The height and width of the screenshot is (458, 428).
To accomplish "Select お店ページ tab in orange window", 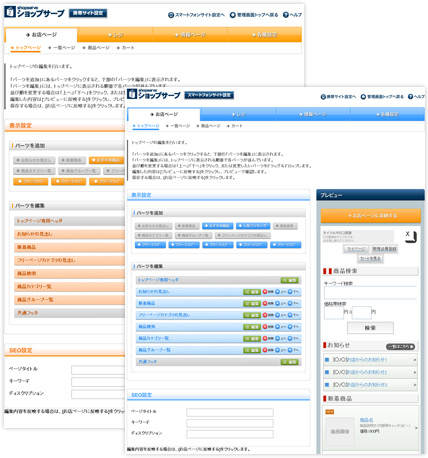I will tap(41, 35).
